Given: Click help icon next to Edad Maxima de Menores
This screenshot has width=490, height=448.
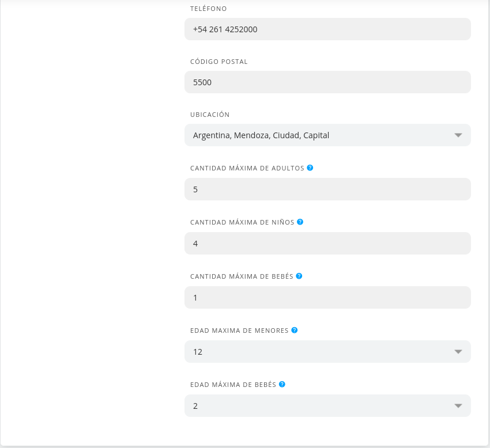Looking at the screenshot, I should [x=295, y=330].
